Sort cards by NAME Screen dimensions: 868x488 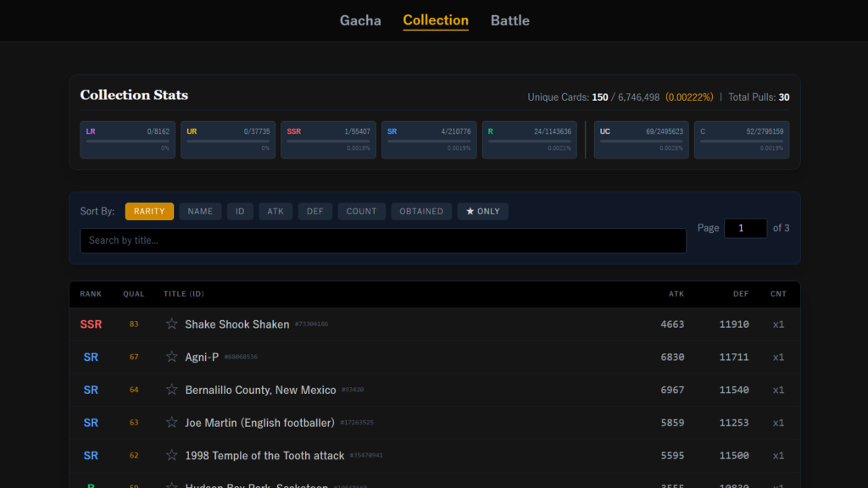pyautogui.click(x=200, y=212)
